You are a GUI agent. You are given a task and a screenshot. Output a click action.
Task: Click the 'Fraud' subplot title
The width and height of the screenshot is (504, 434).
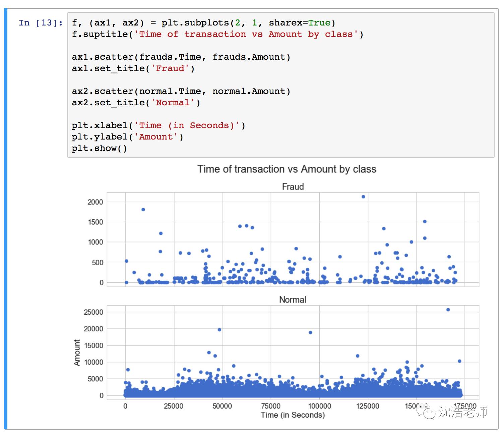click(x=293, y=186)
